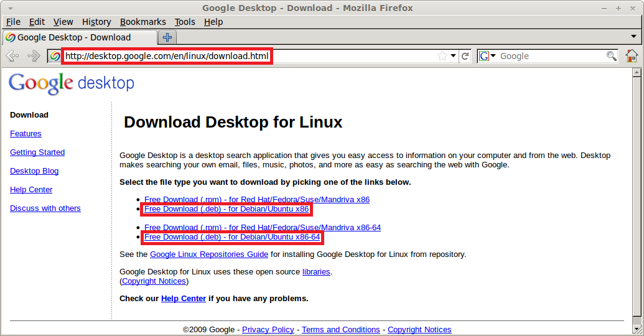The image size is (644, 336).
Task: Reload the page with the refresh icon
Action: pyautogui.click(x=465, y=56)
